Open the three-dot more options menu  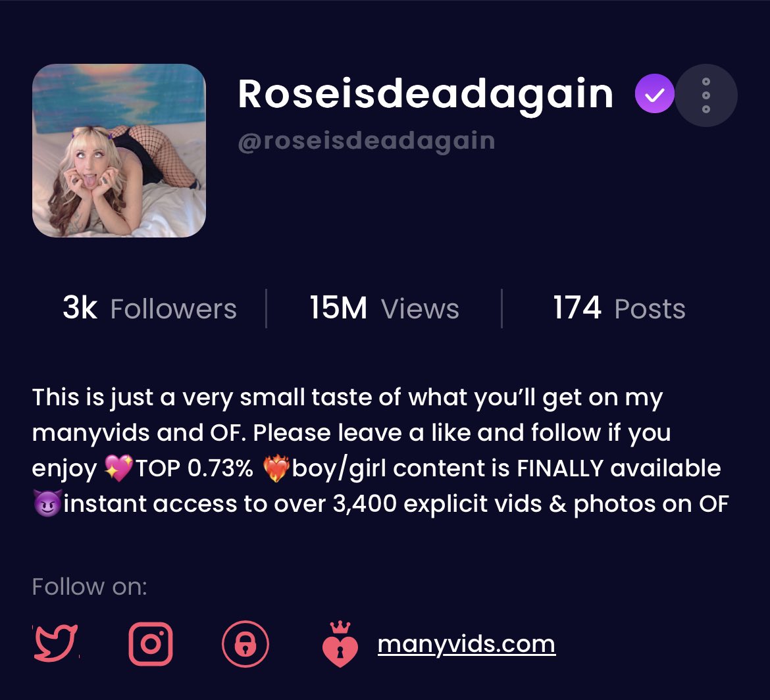click(x=706, y=95)
